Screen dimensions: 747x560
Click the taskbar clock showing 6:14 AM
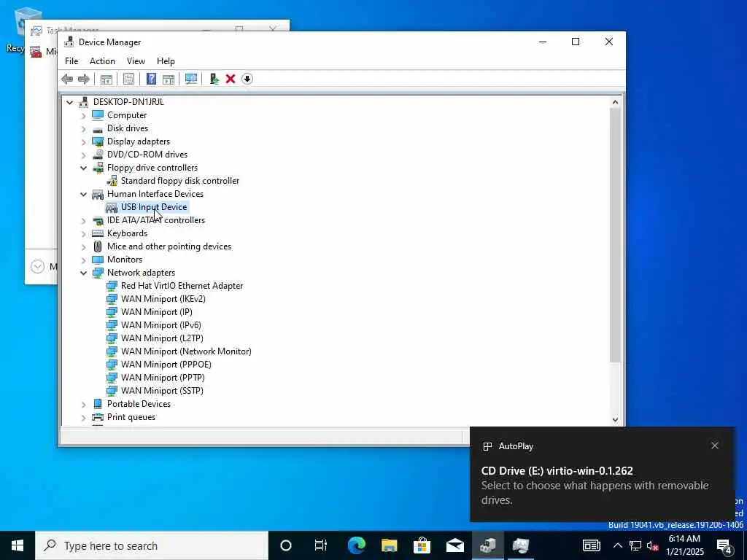684,545
